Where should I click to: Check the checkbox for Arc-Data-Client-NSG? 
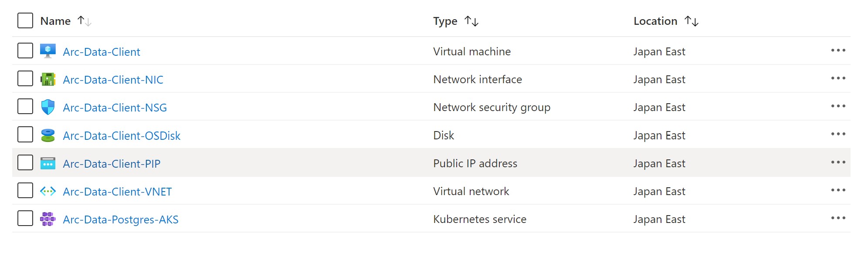(x=25, y=107)
